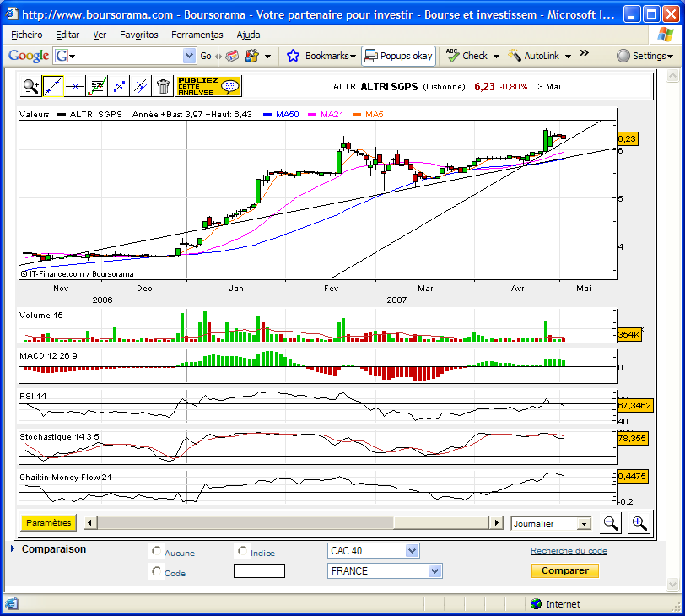This screenshot has height=616, width=685.
Task: Open Google toolbar Settings
Action: (645, 56)
